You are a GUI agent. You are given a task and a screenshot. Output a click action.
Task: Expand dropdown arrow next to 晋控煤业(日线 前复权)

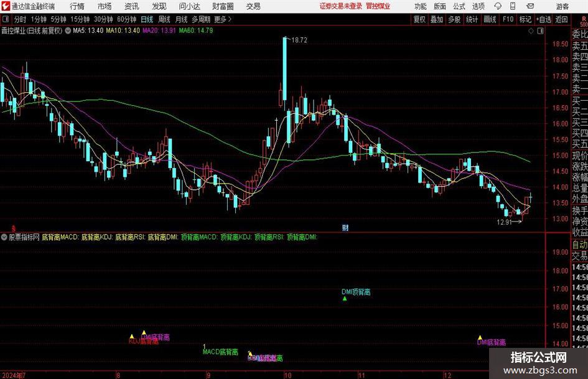click(68, 30)
